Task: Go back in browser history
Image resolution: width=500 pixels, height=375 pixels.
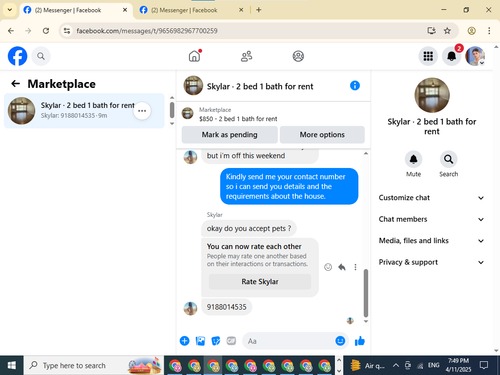Action: click(x=11, y=31)
